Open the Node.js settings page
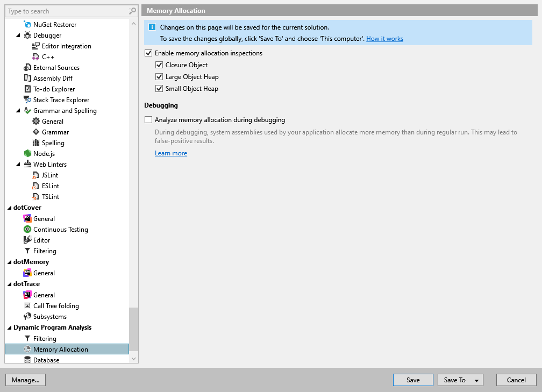 point(44,153)
